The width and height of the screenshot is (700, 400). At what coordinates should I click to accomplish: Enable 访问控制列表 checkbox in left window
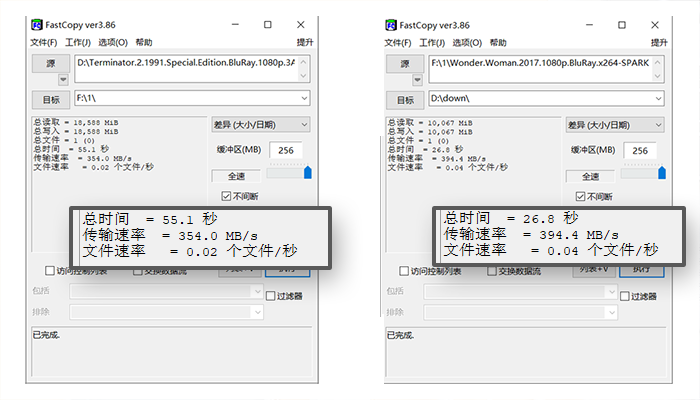[50, 271]
